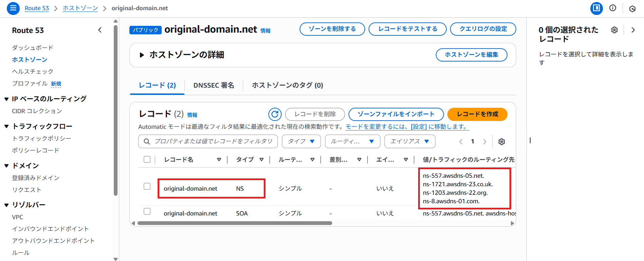The height and width of the screenshot is (261, 644).
Task: Open VPC under リゾルバー
Action: click(18, 217)
